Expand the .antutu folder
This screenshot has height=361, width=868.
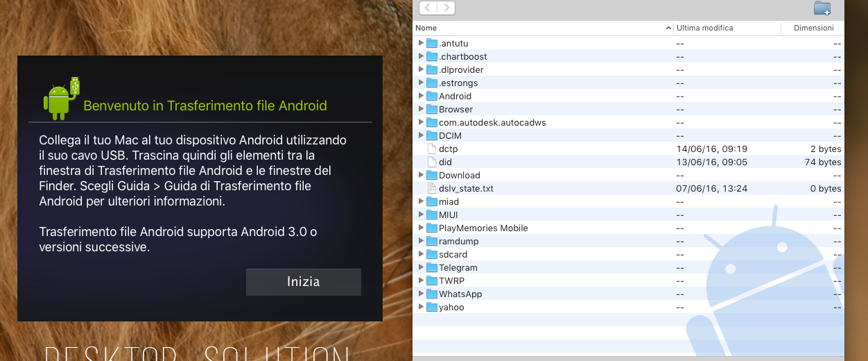click(421, 43)
